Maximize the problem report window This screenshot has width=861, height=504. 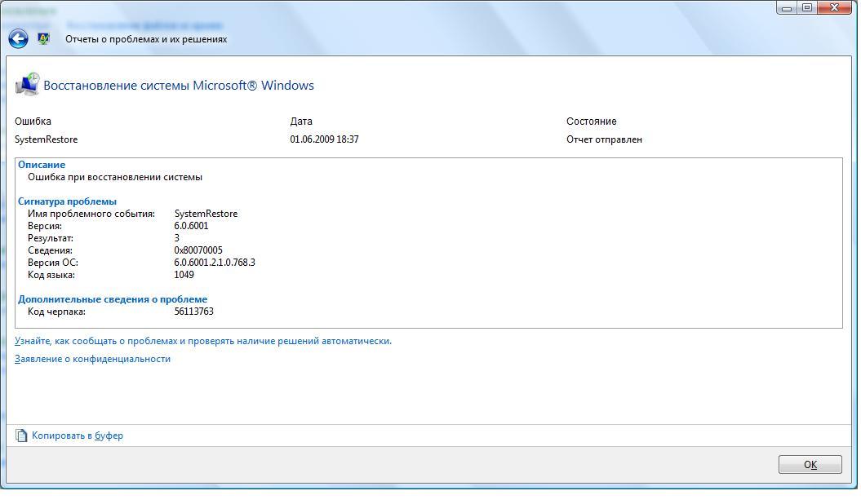tap(807, 8)
